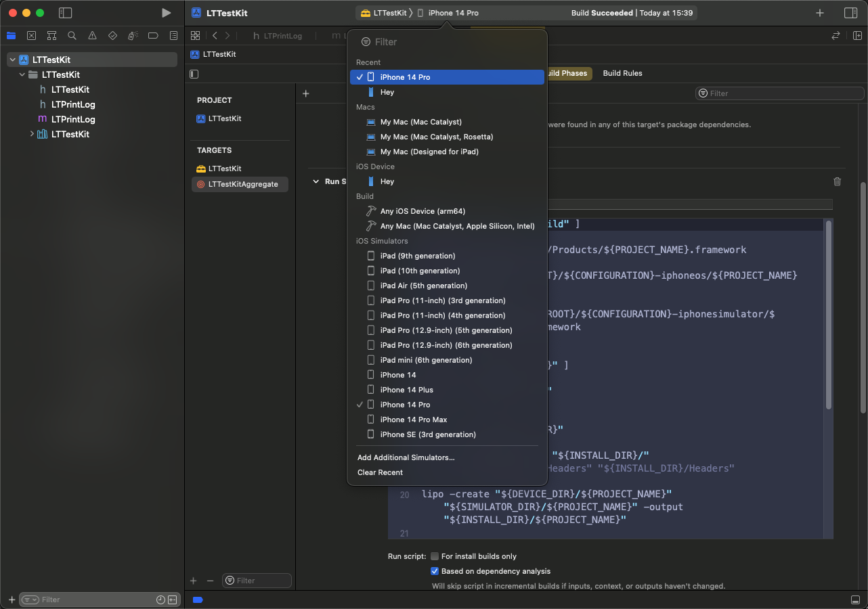The height and width of the screenshot is (609, 868).
Task: Select Hey under iOS Device
Action: [447, 181]
